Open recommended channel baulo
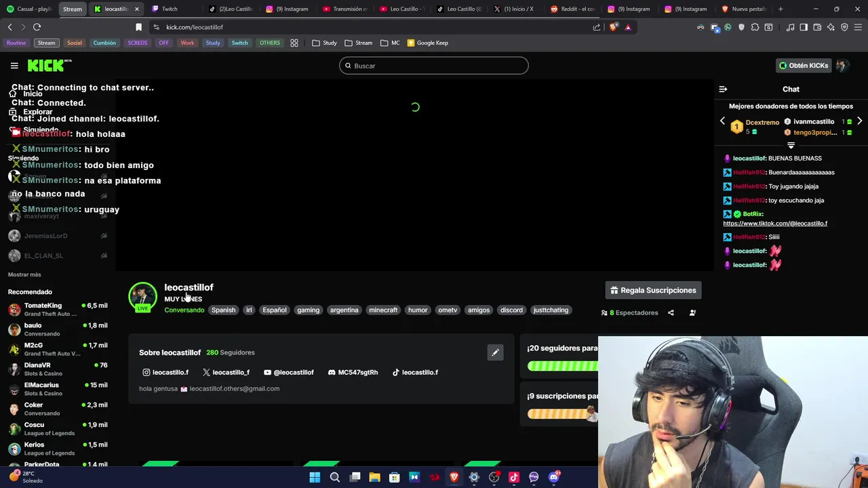 click(58, 329)
